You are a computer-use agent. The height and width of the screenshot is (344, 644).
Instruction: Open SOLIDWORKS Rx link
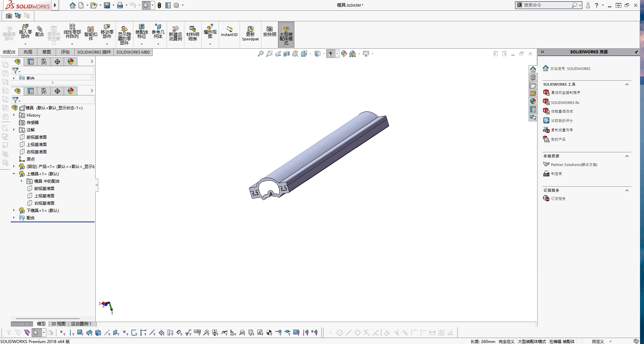click(x=565, y=102)
